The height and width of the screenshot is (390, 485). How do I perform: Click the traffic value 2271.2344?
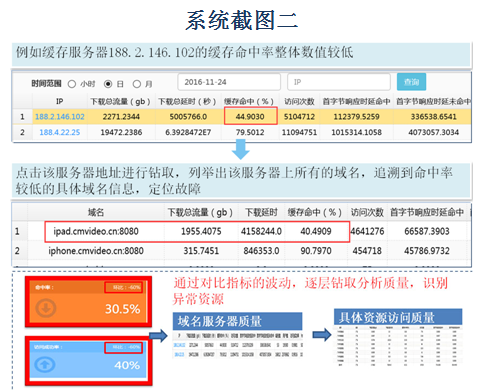point(121,117)
